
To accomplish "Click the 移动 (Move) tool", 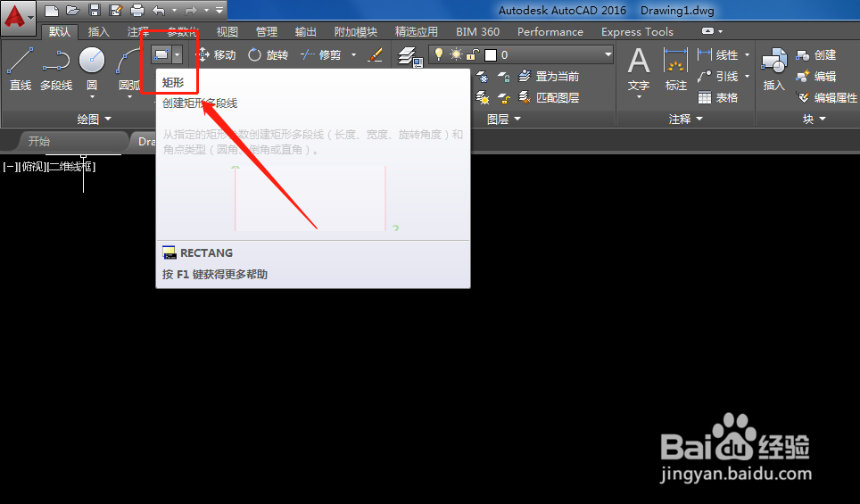I will 216,54.
